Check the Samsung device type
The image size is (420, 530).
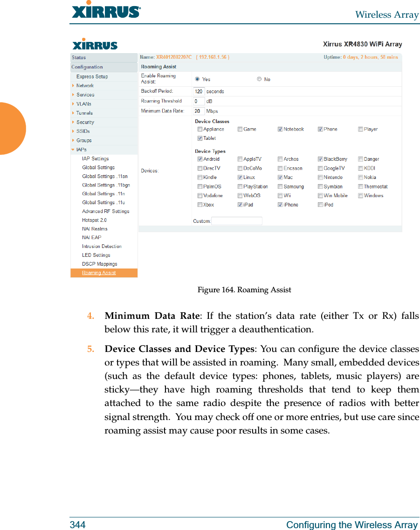click(x=280, y=186)
